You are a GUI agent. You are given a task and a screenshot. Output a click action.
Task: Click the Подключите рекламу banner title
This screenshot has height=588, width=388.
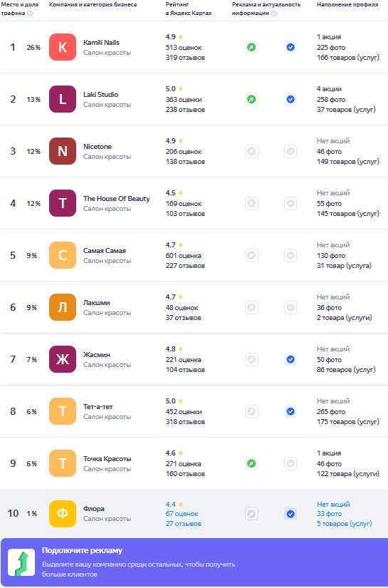click(82, 550)
